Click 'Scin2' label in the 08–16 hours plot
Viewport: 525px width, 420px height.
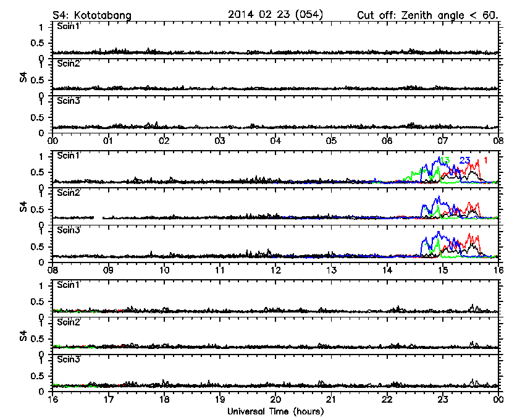[69, 193]
